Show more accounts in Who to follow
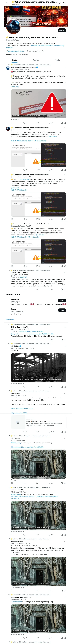Screen dimensions: 72x644 (x=10, y=319)
